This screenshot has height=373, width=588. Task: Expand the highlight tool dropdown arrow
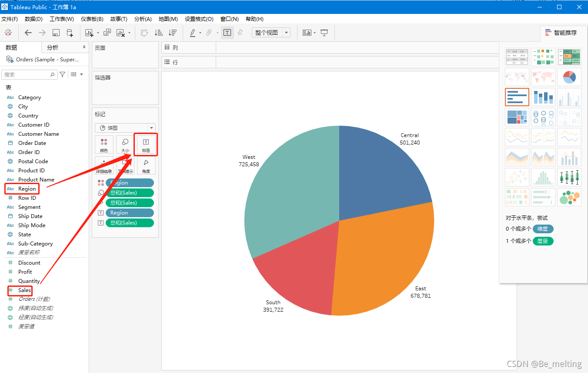[x=200, y=33]
